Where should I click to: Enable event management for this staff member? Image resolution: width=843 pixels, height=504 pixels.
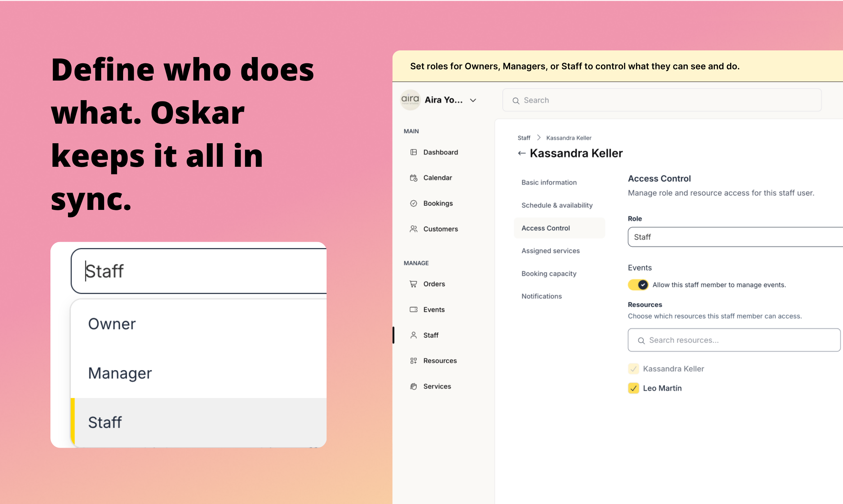tap(638, 284)
